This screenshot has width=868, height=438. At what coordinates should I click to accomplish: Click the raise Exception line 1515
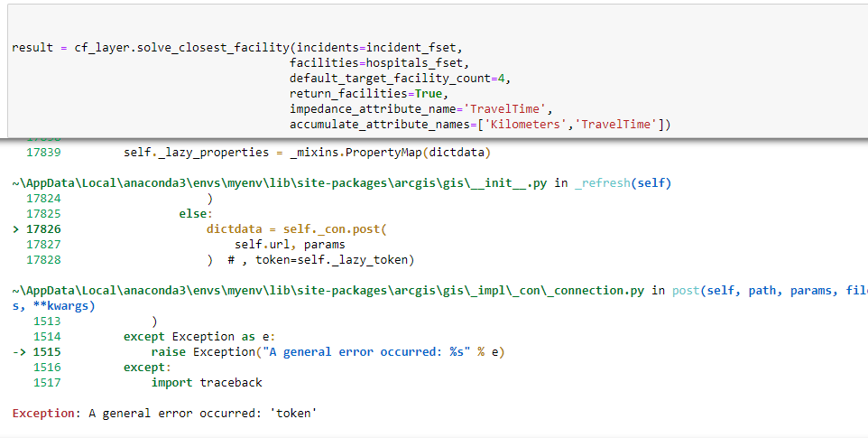(x=328, y=352)
